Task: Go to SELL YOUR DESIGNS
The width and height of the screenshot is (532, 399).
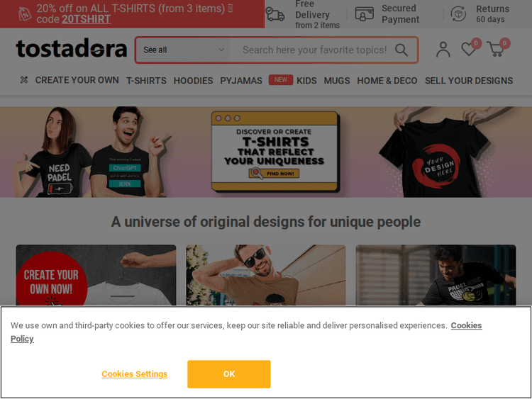Action: point(469,81)
